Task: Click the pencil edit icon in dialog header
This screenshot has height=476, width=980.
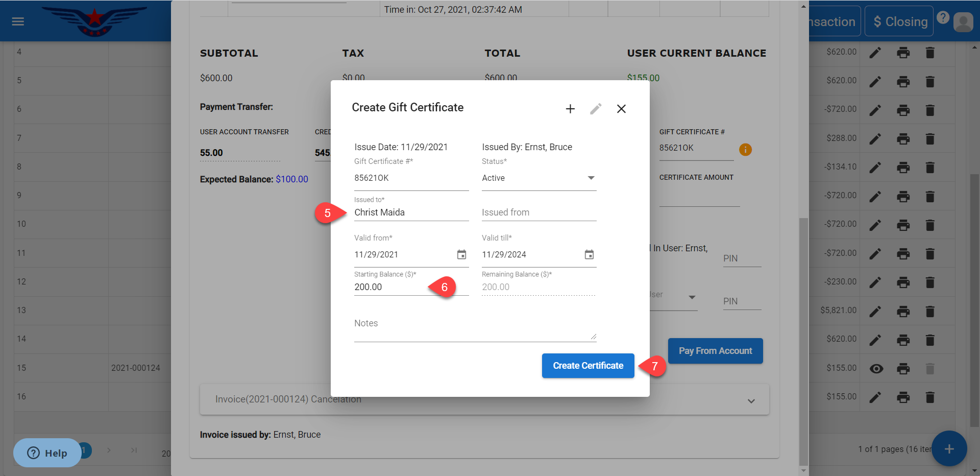Action: coord(596,109)
